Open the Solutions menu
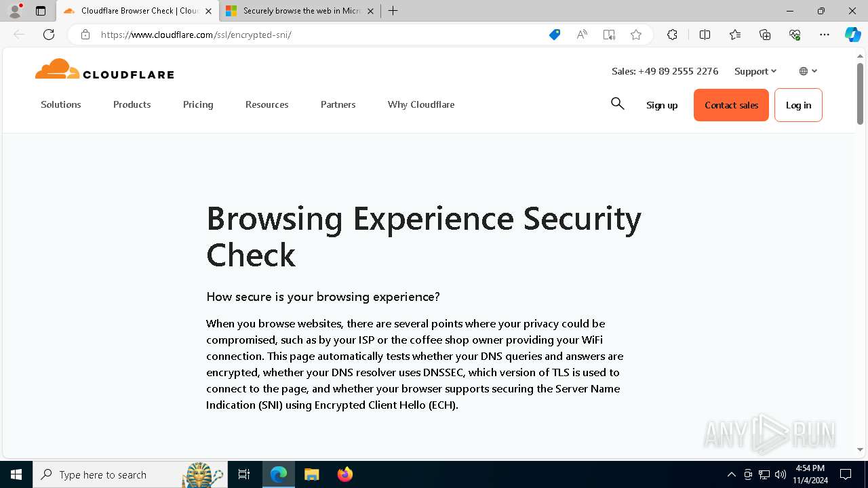The width and height of the screenshot is (868, 488). click(x=61, y=104)
